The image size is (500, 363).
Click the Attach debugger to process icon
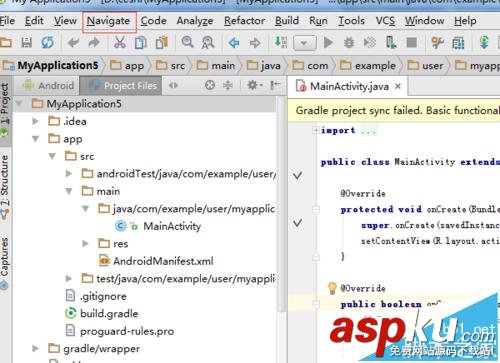coord(391,43)
